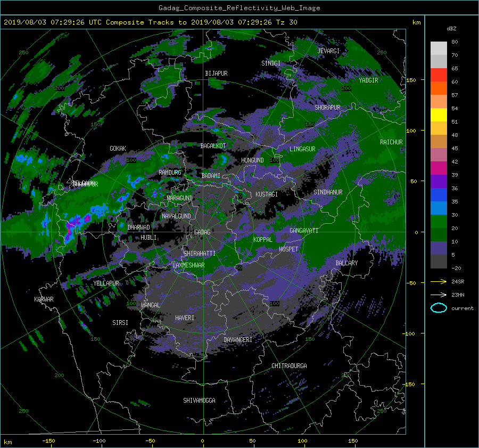Click the yellow 24SR arrow legend icon

tap(439, 281)
